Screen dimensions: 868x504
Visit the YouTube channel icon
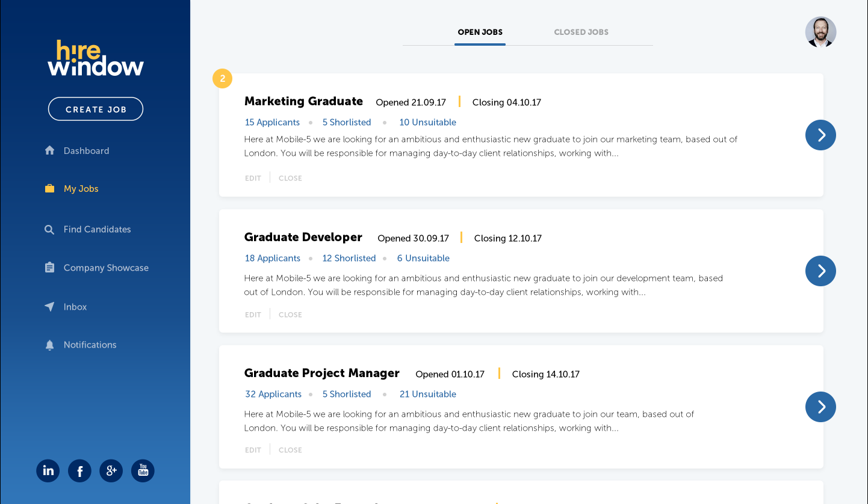pyautogui.click(x=143, y=471)
